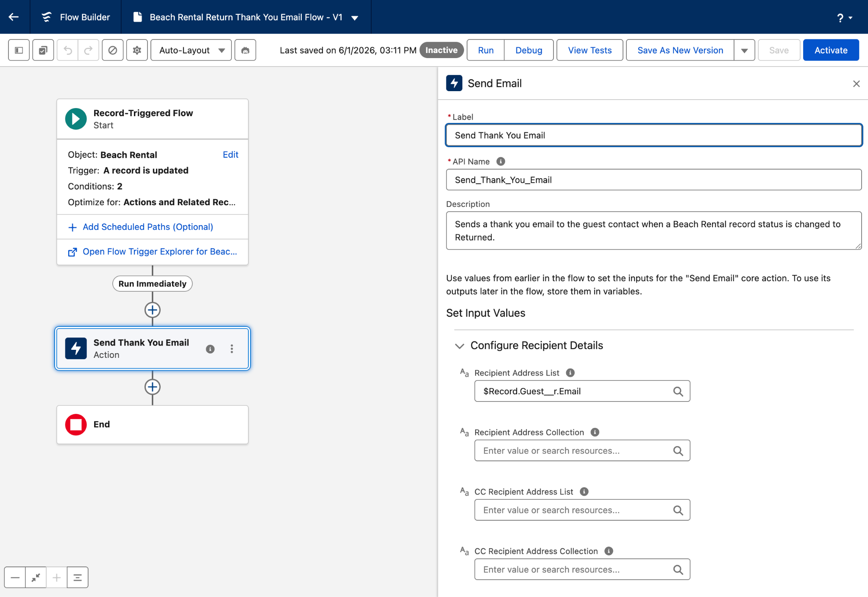
Task: Click search icon in Recipient Address List
Action: 678,391
